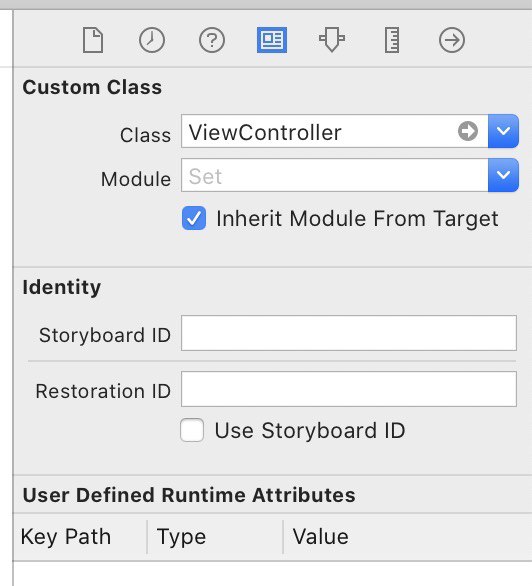This screenshot has width=532, height=586.
Task: Expand the Class dropdown arrow
Action: coord(503,131)
